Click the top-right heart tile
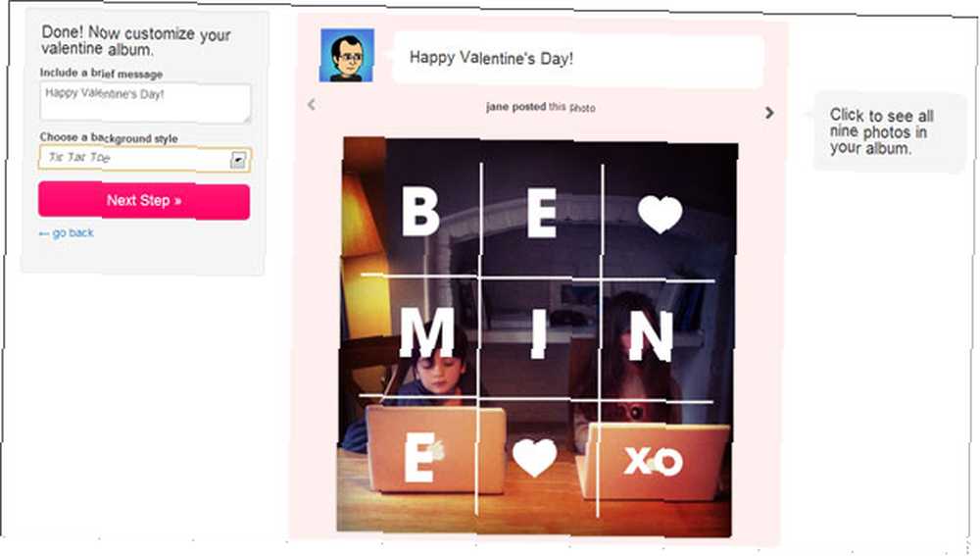Screen dimensions: 980x556 point(660,213)
